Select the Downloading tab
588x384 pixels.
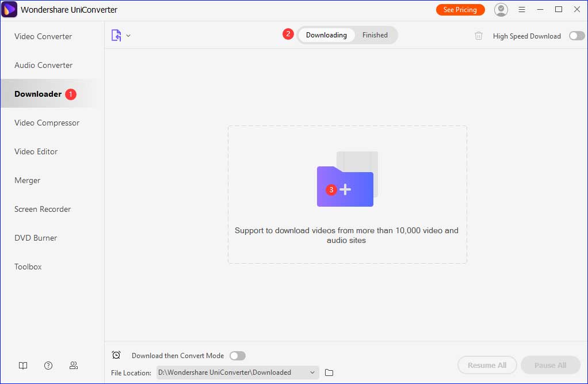pos(326,35)
